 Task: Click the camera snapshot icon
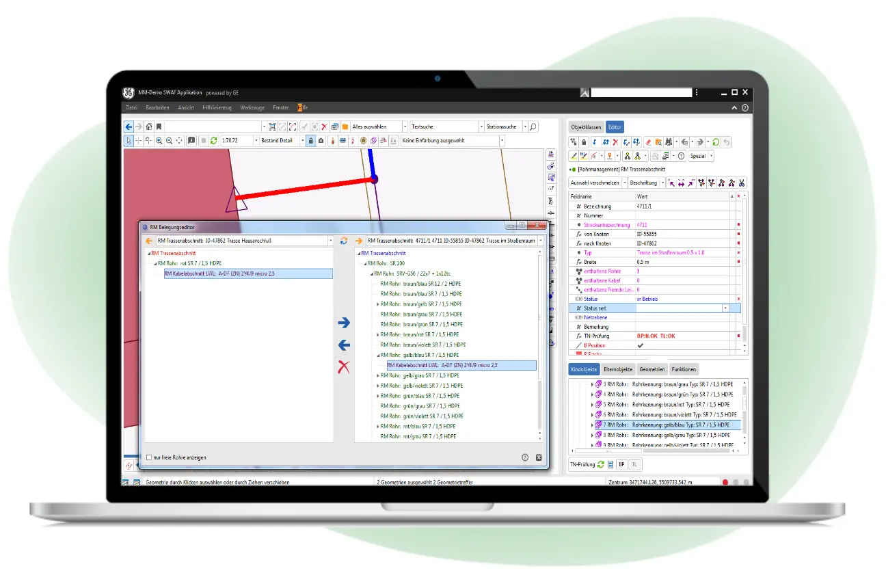(x=321, y=140)
